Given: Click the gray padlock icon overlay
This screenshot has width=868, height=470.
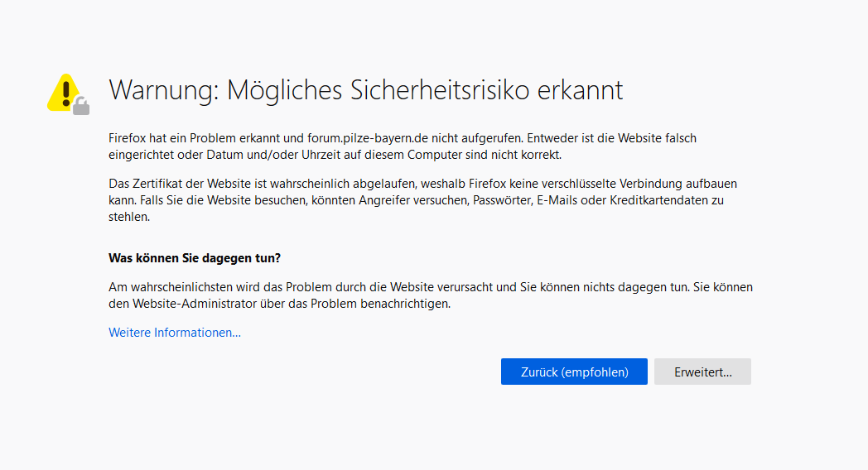Looking at the screenshot, I should click(x=80, y=105).
